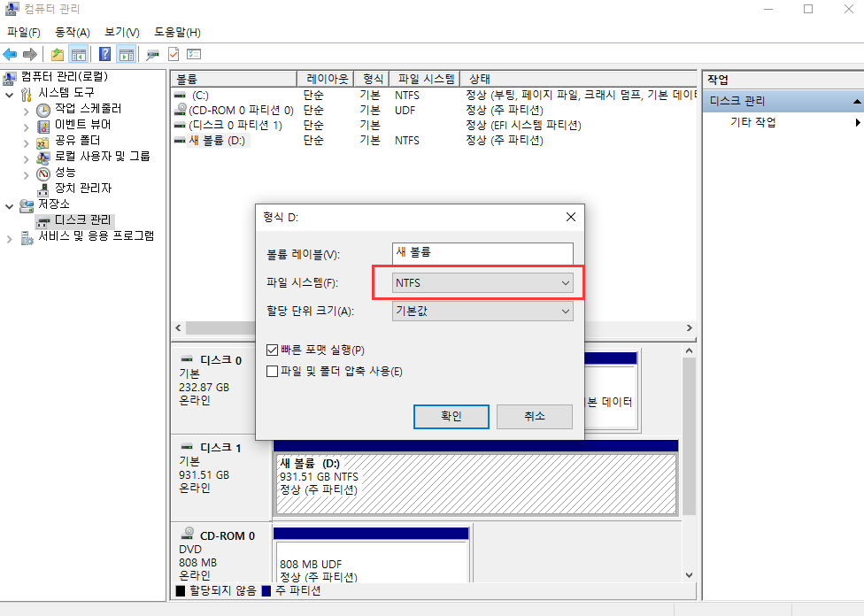Open Help via blue question mark icon

104,54
